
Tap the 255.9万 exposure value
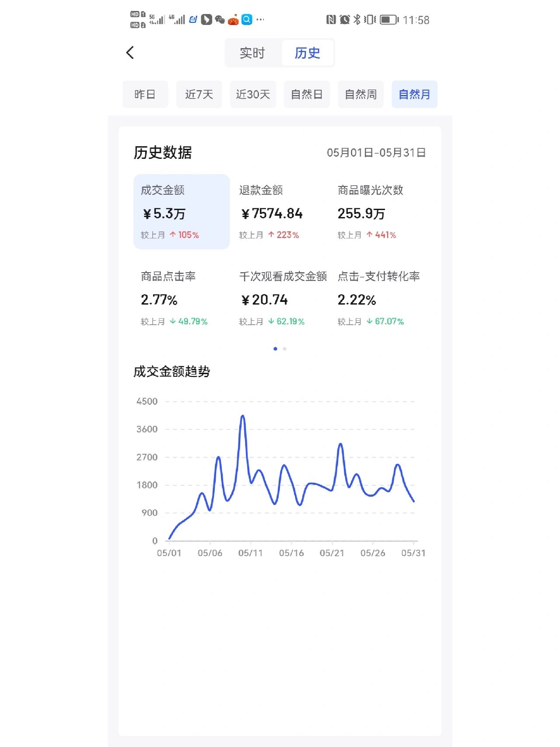(x=361, y=214)
